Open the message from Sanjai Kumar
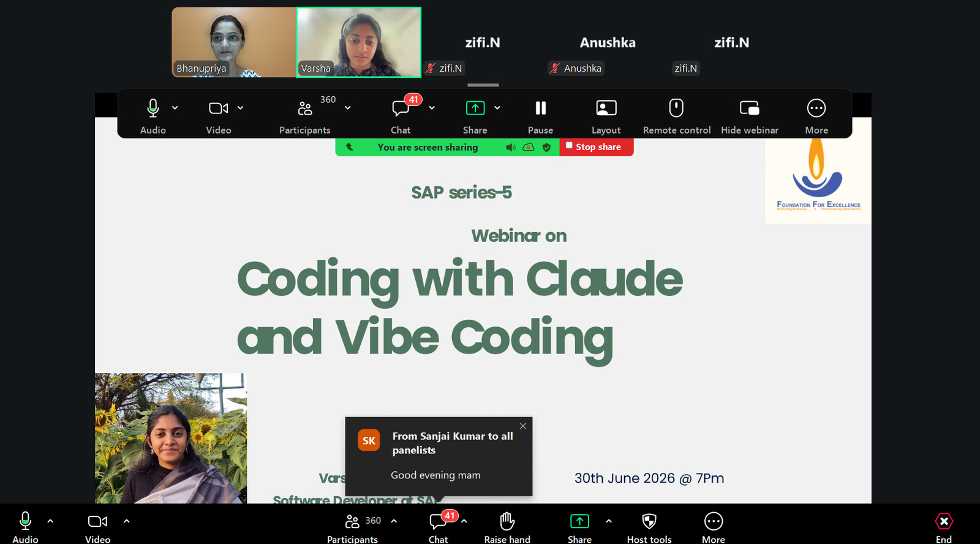 [x=439, y=456]
